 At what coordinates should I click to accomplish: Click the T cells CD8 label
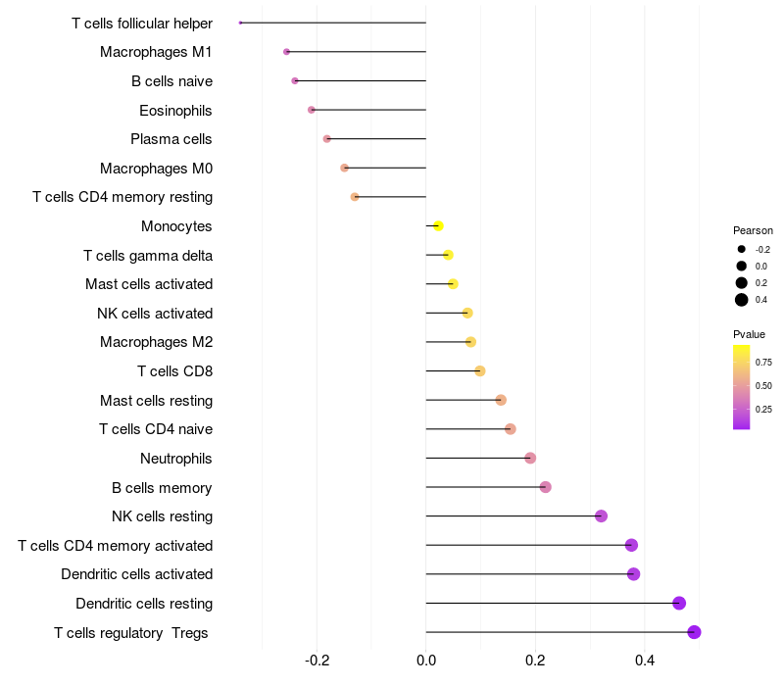click(175, 371)
